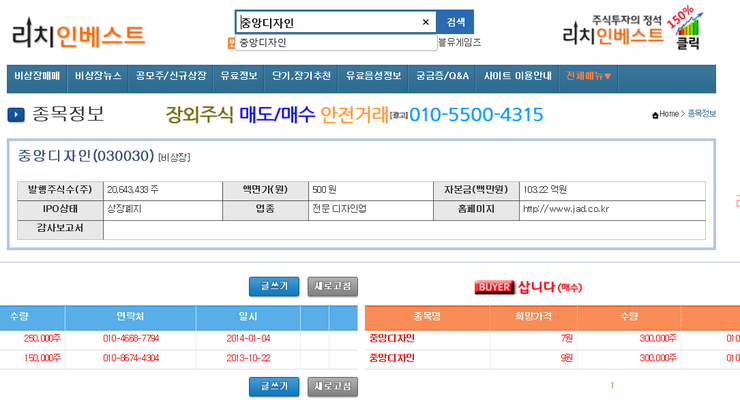740x409 pixels.
Task: Click the 150,000주 quantity cell
Action: (x=42, y=358)
